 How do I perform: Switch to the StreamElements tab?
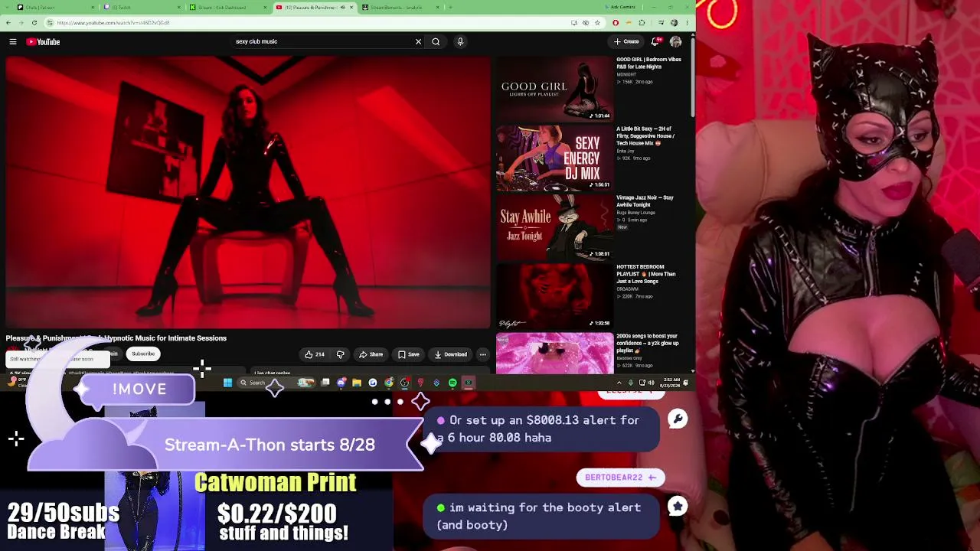(x=401, y=8)
